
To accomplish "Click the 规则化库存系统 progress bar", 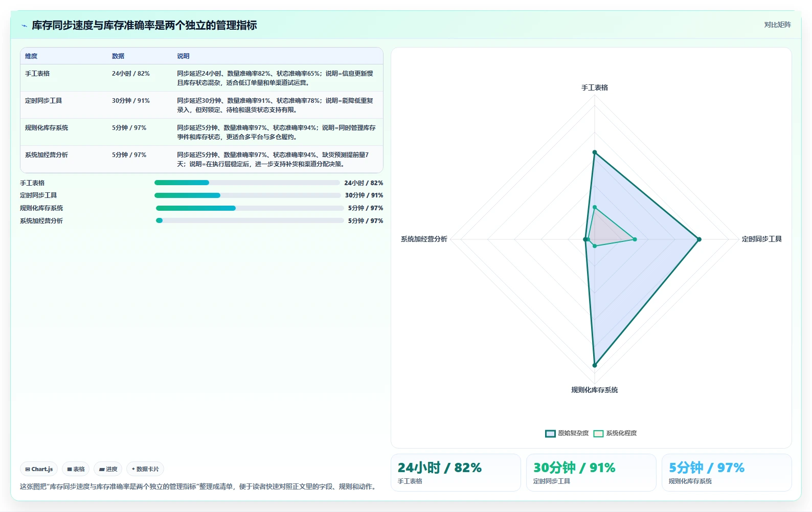I will point(250,208).
